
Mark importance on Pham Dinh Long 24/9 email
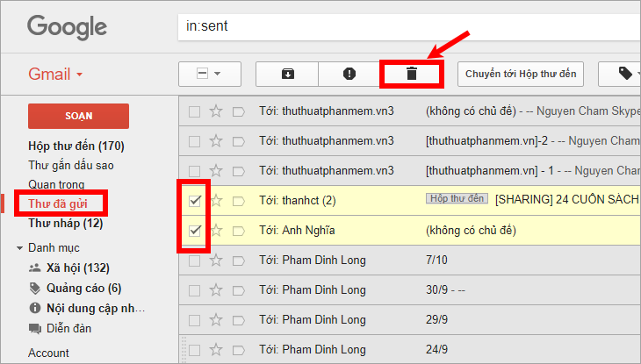pos(238,350)
